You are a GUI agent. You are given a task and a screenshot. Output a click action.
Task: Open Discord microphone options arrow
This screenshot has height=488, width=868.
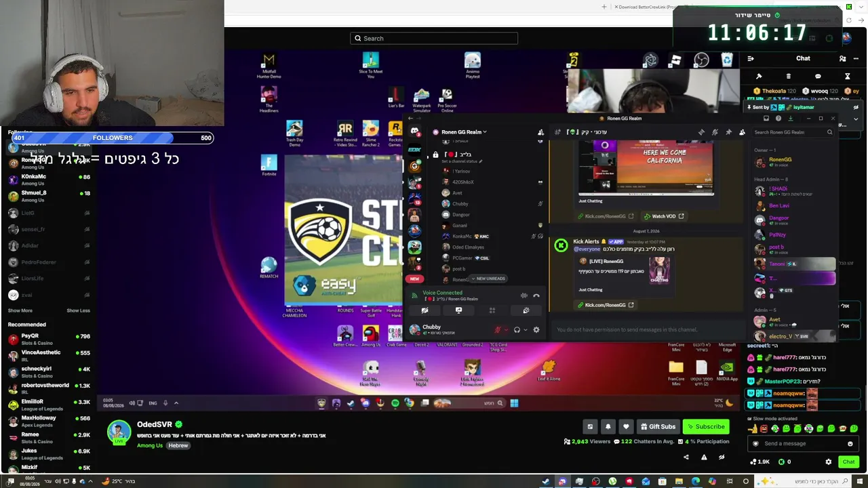(505, 330)
